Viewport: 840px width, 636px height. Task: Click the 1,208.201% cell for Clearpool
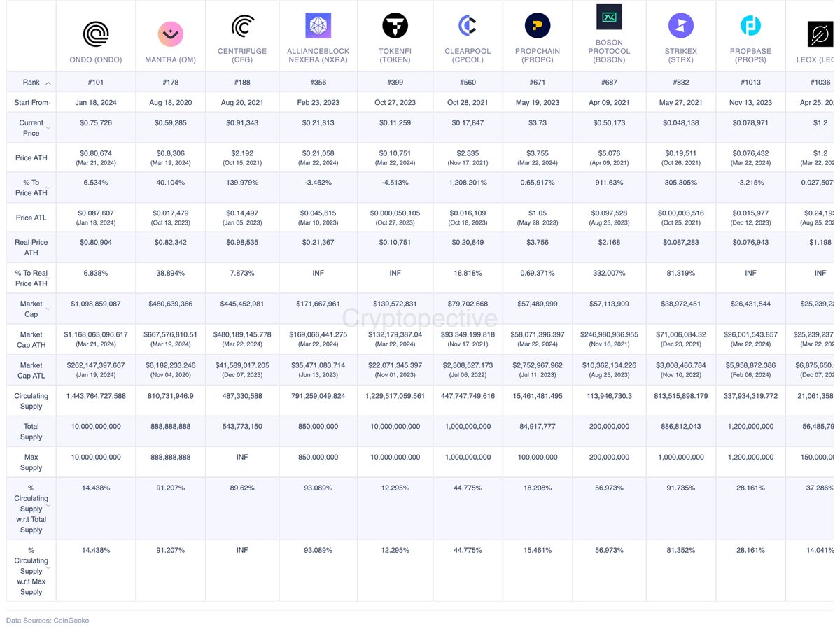[x=468, y=183]
